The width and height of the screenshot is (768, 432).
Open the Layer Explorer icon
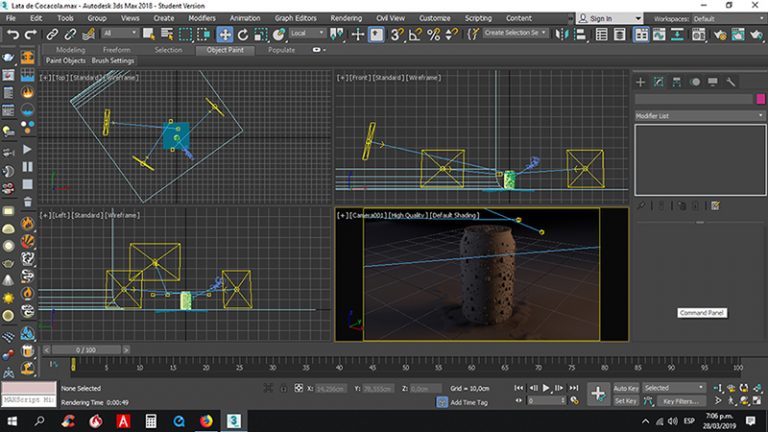(620, 34)
